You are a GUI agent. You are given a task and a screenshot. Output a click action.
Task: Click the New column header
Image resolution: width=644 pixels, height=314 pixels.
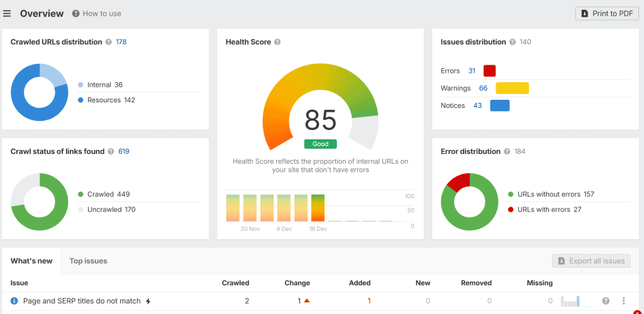pos(423,283)
